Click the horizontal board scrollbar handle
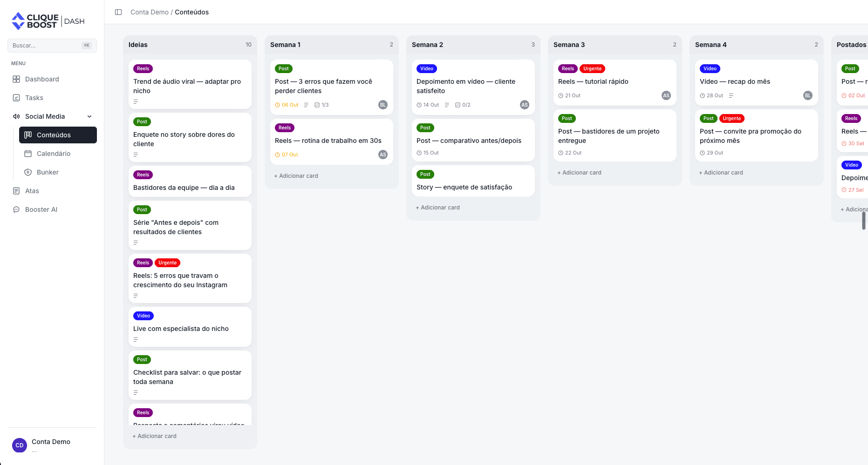Viewport: 868px width, 465px height. [864, 221]
